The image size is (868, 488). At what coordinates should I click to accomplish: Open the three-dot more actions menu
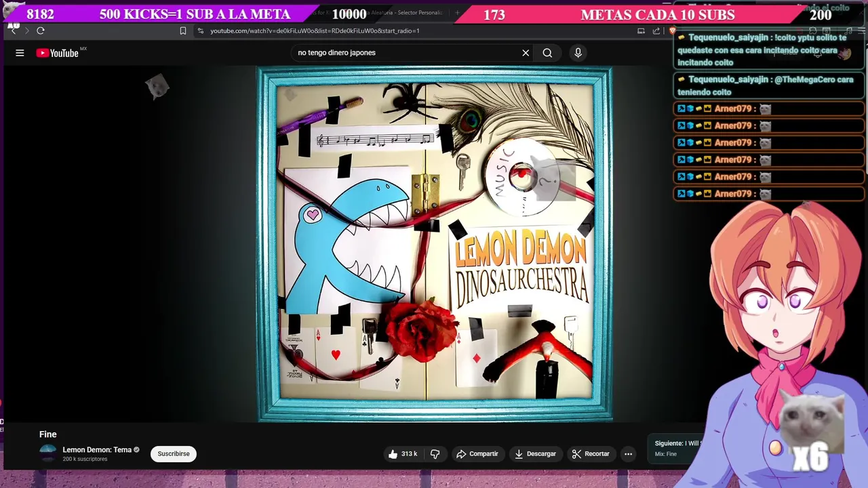point(629,454)
